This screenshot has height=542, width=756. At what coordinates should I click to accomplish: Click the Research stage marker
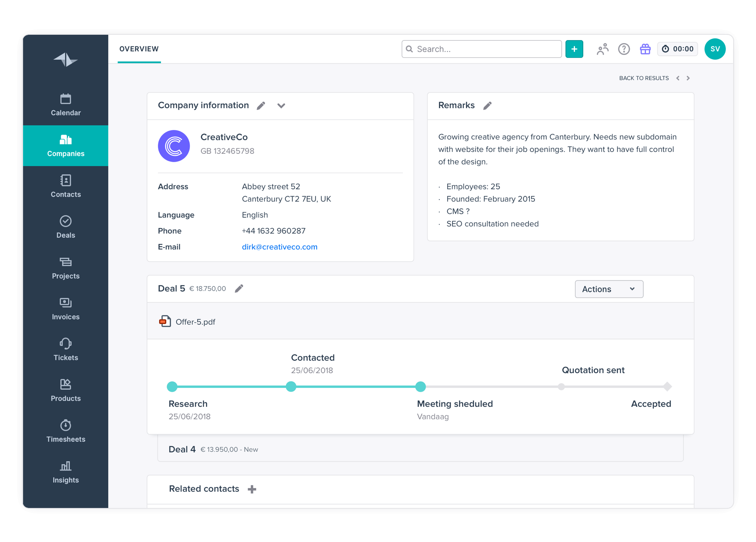click(172, 387)
